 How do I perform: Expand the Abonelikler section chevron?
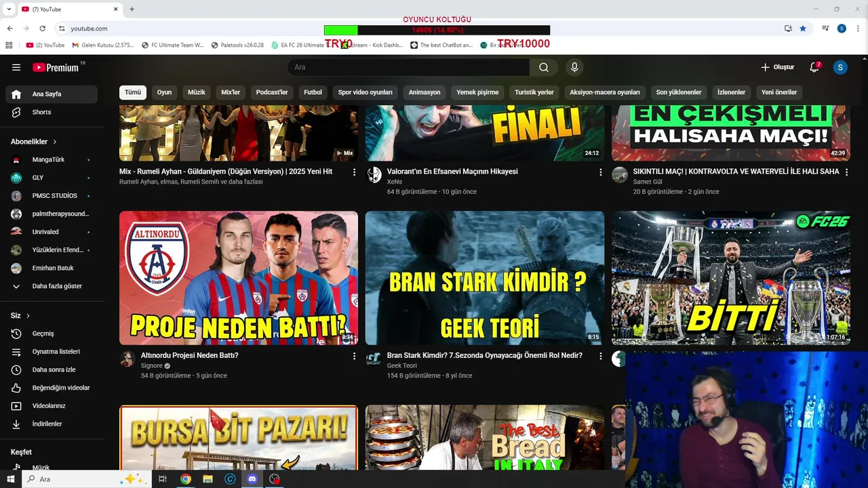tap(55, 142)
